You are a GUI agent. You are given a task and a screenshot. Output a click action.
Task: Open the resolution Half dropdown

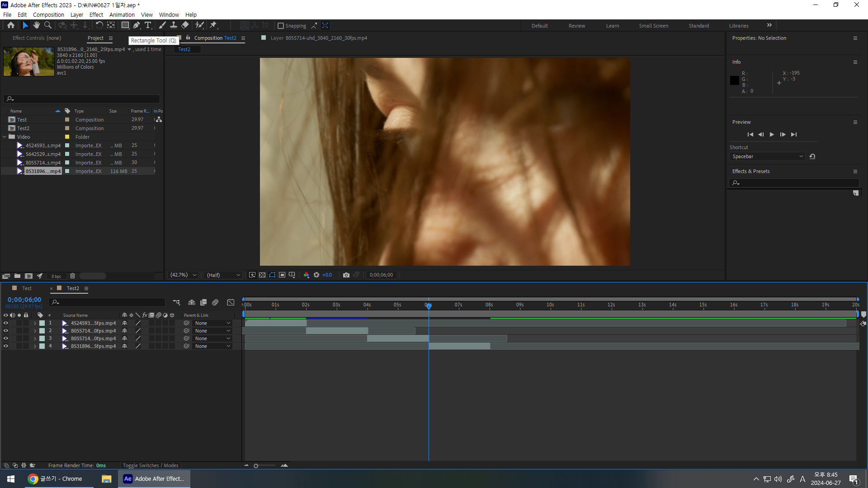pos(223,275)
